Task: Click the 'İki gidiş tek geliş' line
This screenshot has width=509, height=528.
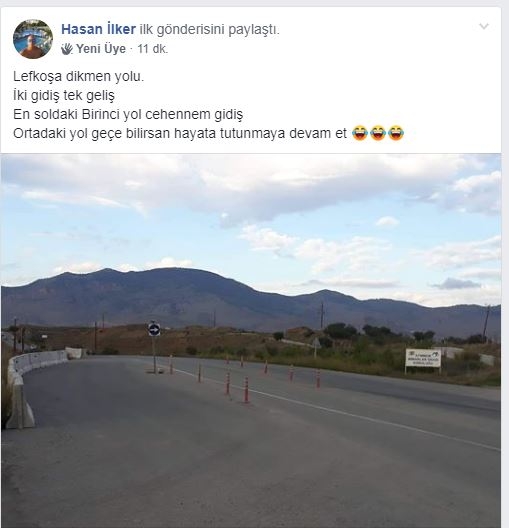Action: [64, 96]
